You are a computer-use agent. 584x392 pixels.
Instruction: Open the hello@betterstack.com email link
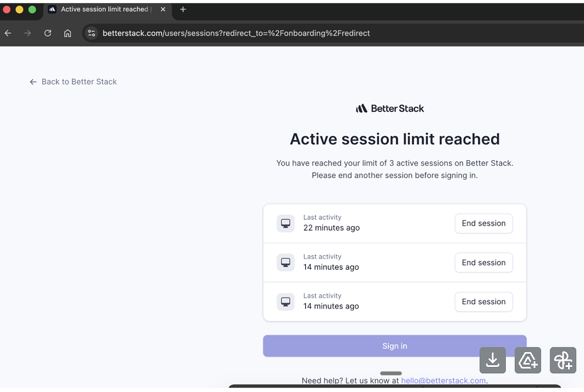coord(443,381)
